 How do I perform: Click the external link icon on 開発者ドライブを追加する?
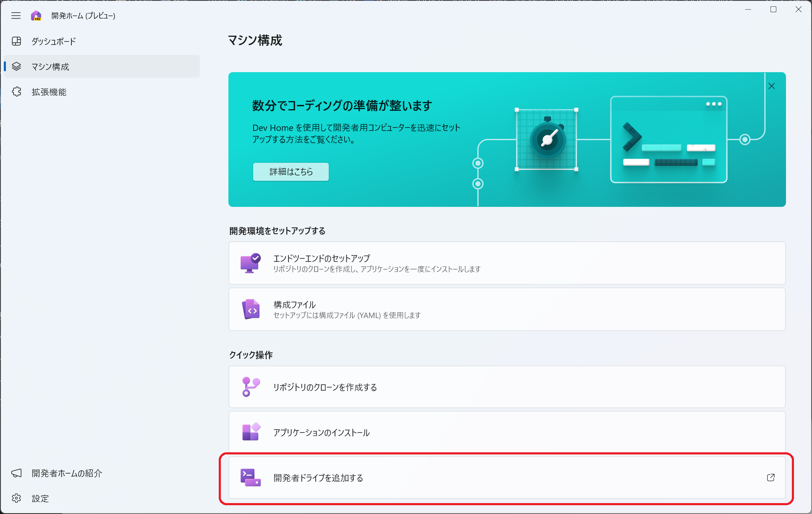pos(770,477)
